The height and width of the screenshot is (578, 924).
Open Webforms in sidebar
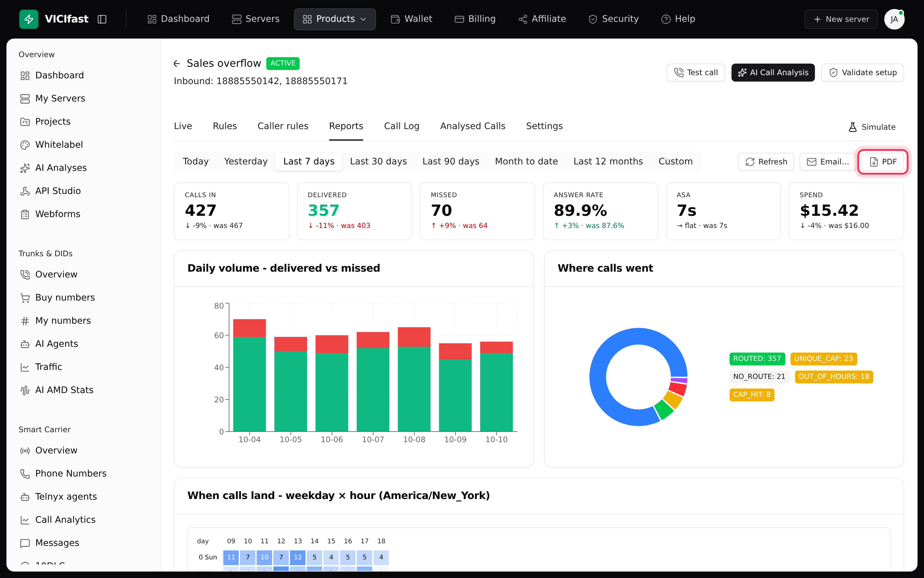[84, 214]
